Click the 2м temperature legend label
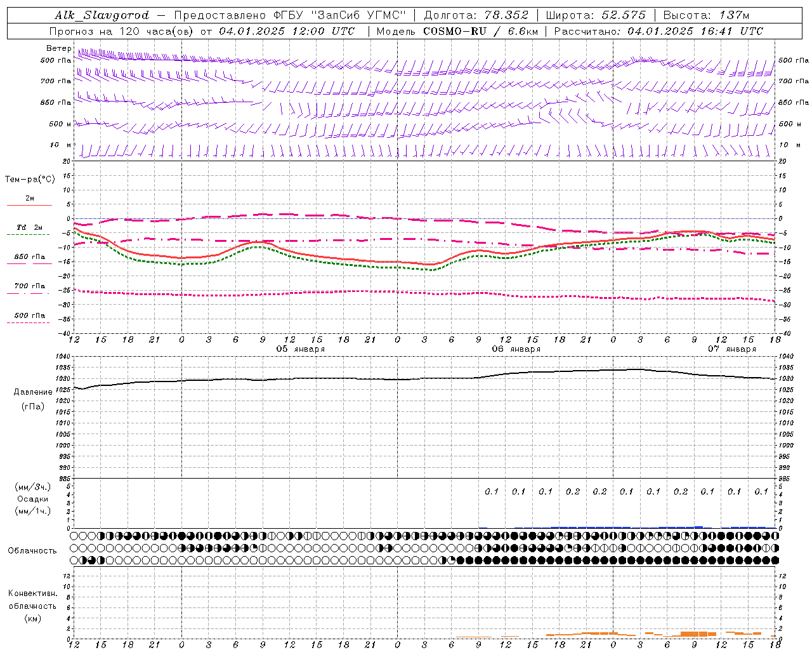Screen dimensions: 812x650 30,199
